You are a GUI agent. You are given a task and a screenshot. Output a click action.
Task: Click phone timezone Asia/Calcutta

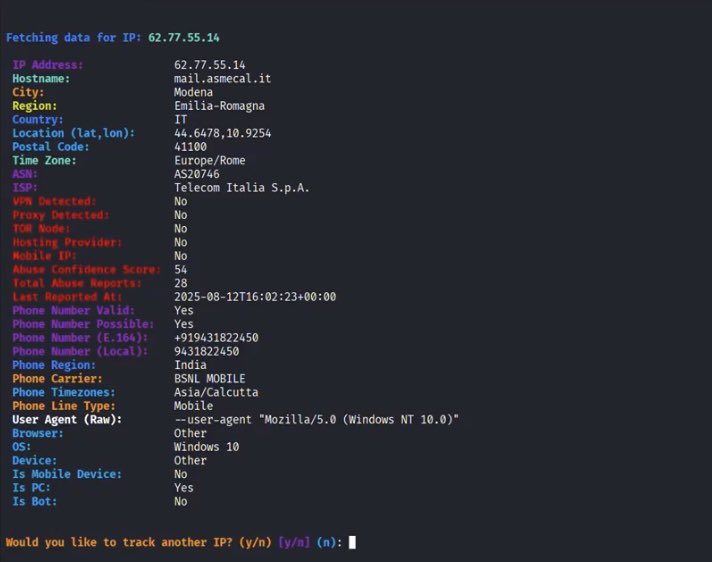click(216, 392)
